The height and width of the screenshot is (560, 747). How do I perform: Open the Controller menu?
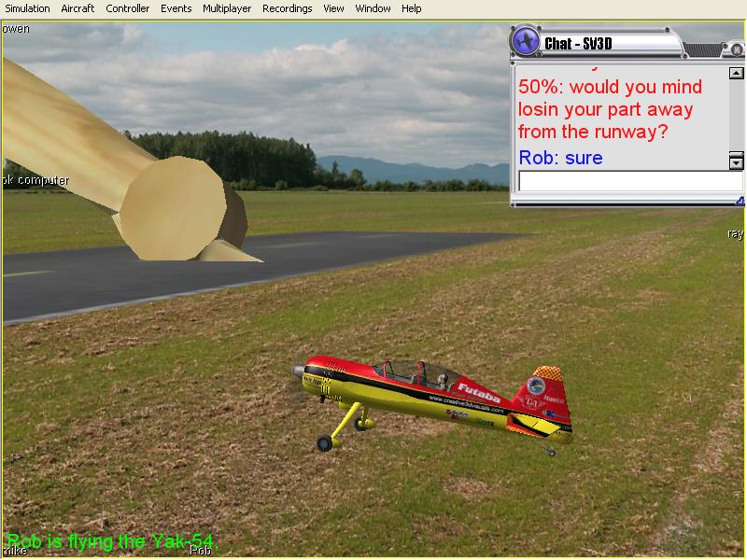point(127,8)
